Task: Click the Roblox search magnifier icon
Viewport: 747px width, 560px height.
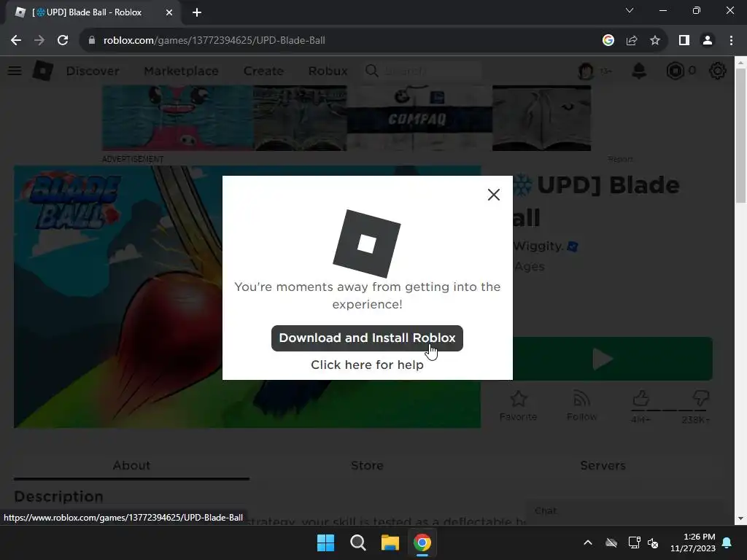Action: 371,71
